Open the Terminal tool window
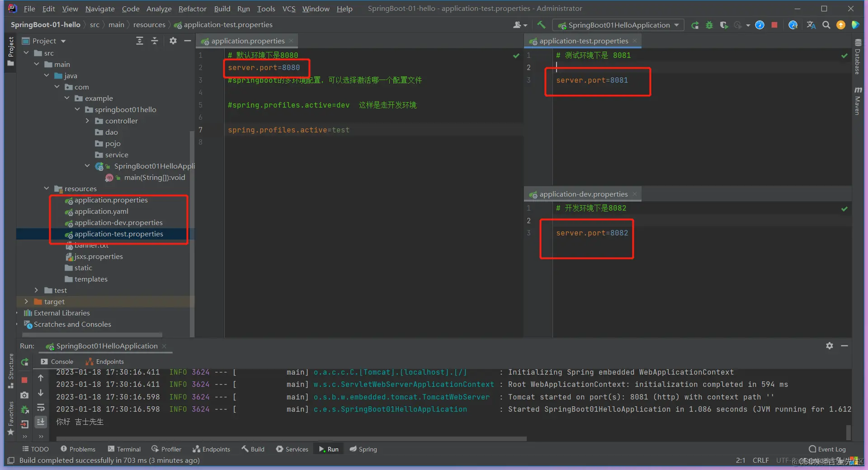The image size is (868, 470). pos(124,449)
